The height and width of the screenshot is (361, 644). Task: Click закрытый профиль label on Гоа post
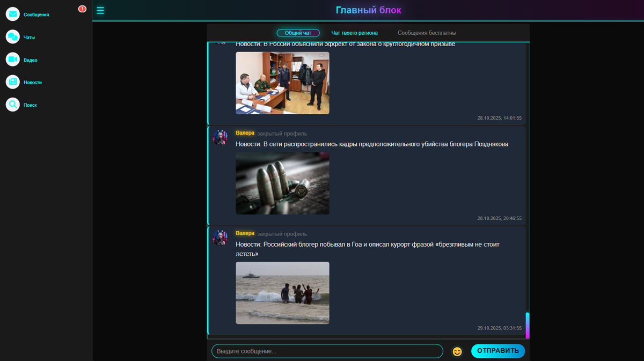(282, 234)
